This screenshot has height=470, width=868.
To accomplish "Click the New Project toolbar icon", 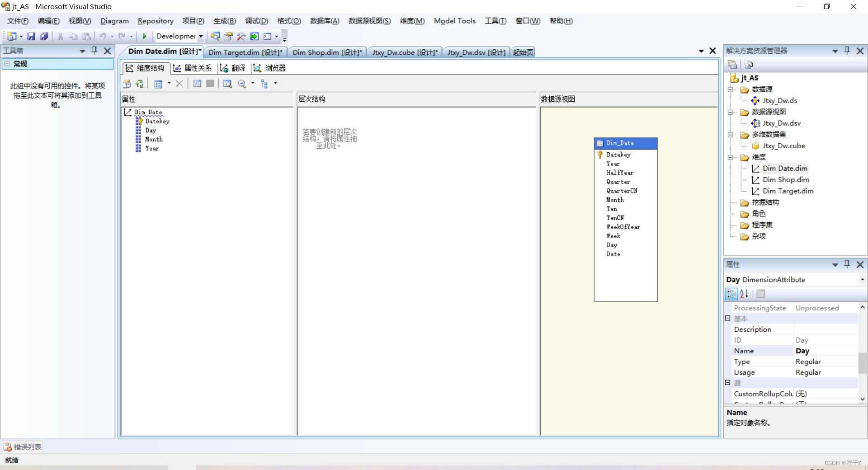I will 12,36.
